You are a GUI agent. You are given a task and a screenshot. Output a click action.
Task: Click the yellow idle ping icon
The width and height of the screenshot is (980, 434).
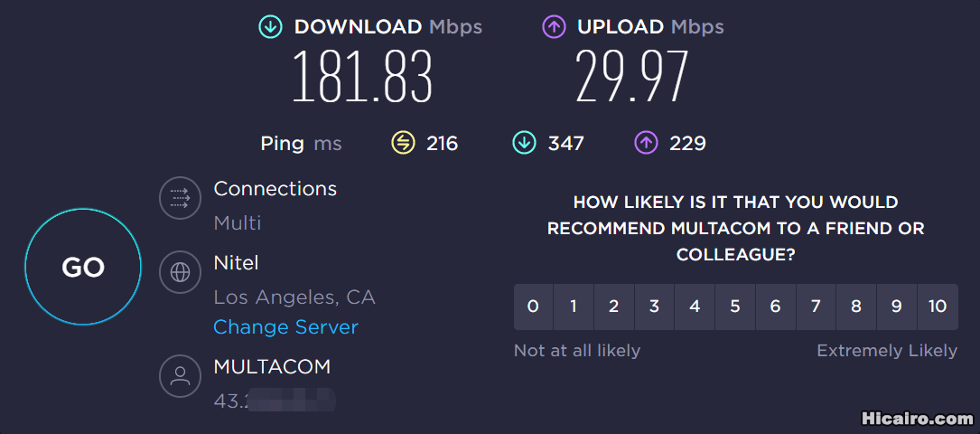[x=403, y=144]
